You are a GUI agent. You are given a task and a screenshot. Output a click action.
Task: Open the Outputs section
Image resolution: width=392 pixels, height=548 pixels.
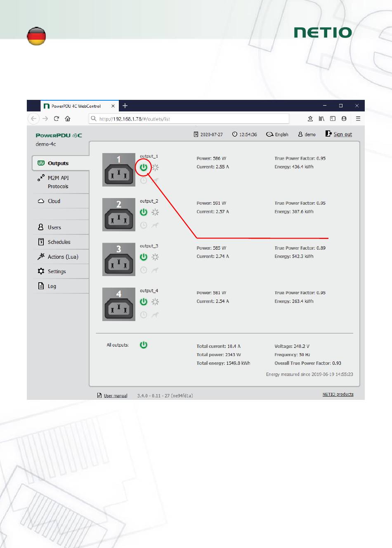61,163
